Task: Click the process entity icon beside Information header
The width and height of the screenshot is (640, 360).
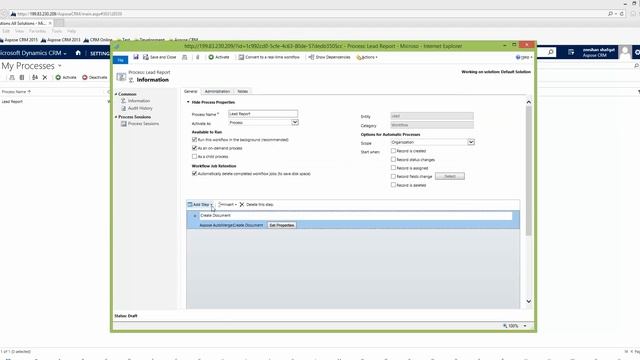Action: (121, 76)
